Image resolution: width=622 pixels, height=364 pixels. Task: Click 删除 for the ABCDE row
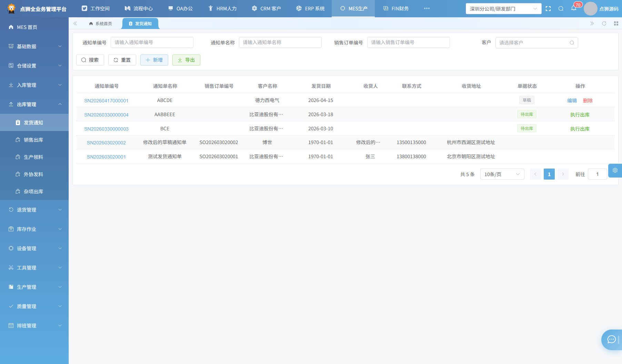coord(588,101)
